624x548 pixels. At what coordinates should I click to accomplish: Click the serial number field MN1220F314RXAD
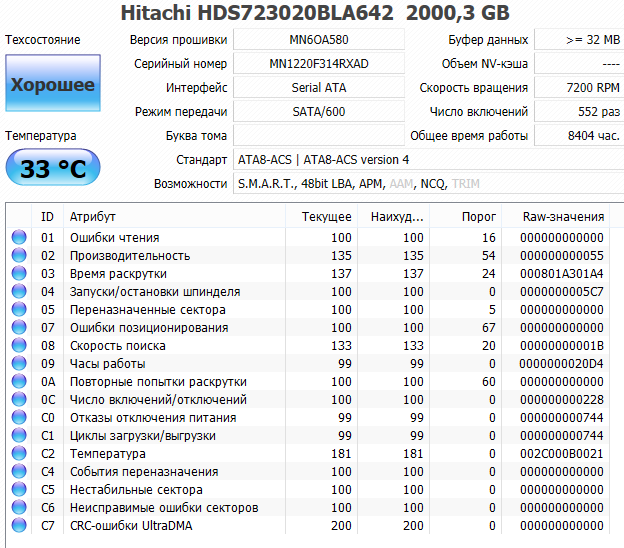pyautogui.click(x=318, y=64)
